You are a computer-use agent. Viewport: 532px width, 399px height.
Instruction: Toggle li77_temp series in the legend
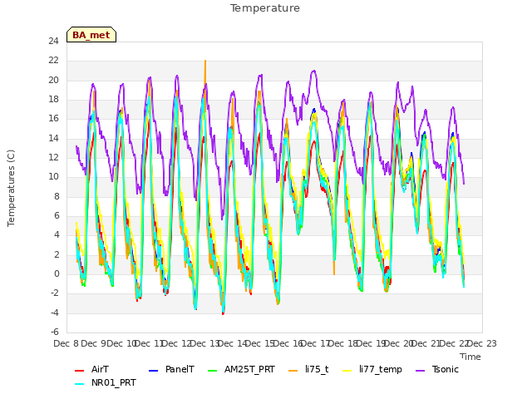tap(381, 369)
